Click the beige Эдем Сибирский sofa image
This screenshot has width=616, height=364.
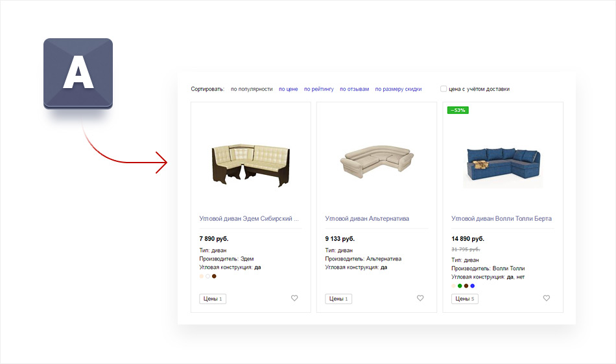[251, 164]
